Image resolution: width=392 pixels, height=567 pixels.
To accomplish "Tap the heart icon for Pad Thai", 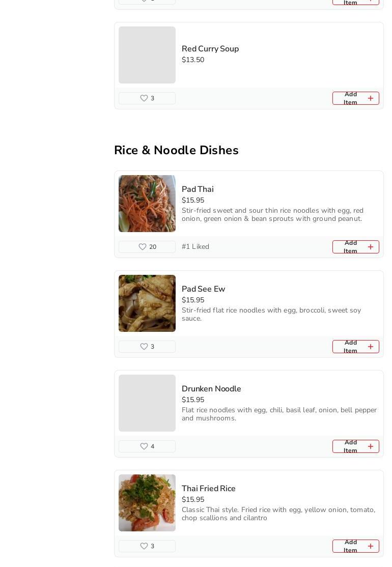I will click(143, 247).
